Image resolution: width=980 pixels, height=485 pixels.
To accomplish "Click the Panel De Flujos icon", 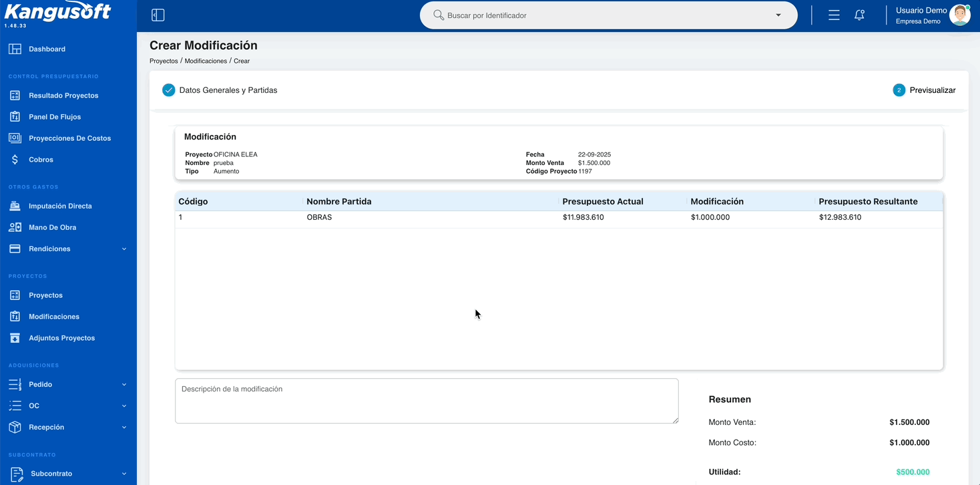I will click(15, 117).
